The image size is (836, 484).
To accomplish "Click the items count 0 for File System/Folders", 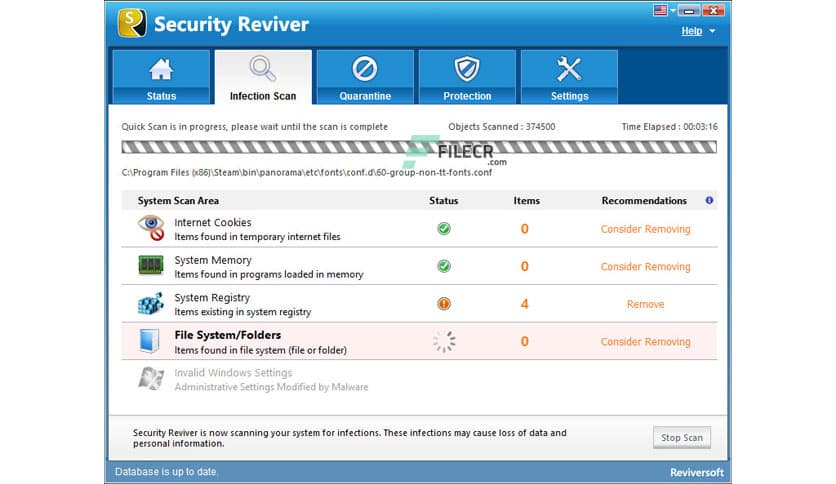I will tap(525, 341).
